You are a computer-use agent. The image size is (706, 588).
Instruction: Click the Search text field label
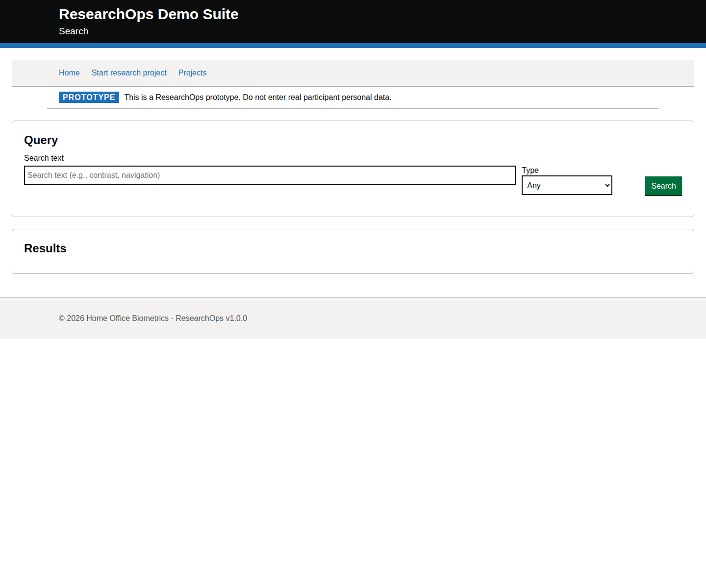[x=44, y=158]
